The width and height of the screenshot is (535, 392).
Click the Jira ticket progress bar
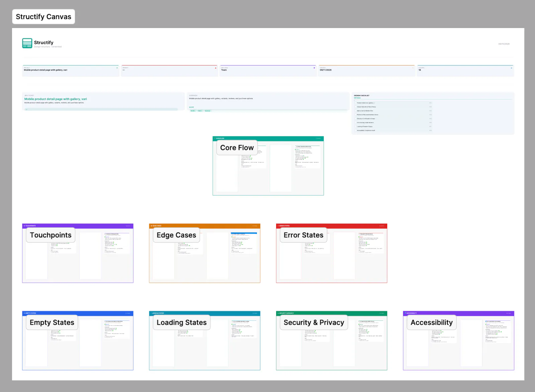tap(101, 109)
